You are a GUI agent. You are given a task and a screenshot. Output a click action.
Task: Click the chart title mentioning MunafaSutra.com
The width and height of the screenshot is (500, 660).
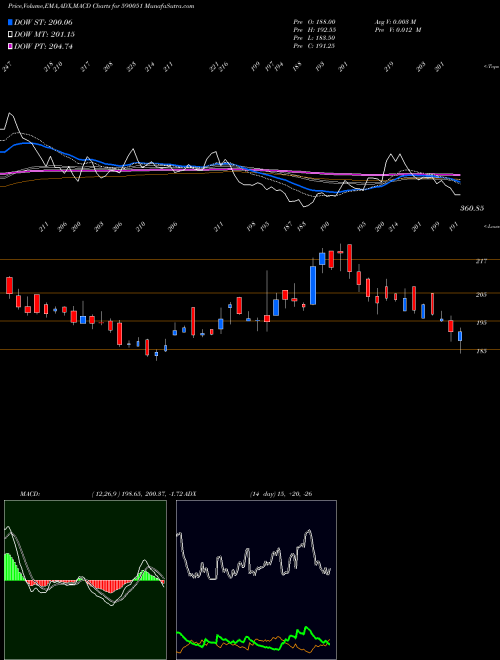(x=101, y=6)
